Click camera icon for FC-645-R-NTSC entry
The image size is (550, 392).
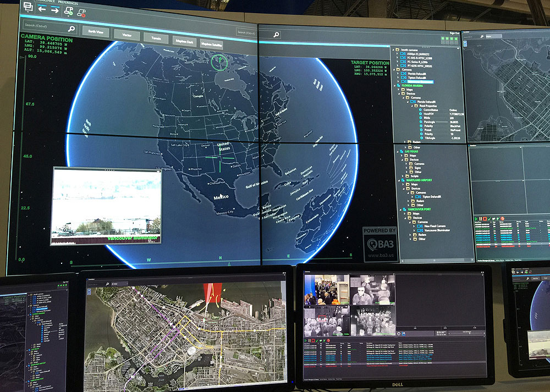pyautogui.click(x=403, y=58)
